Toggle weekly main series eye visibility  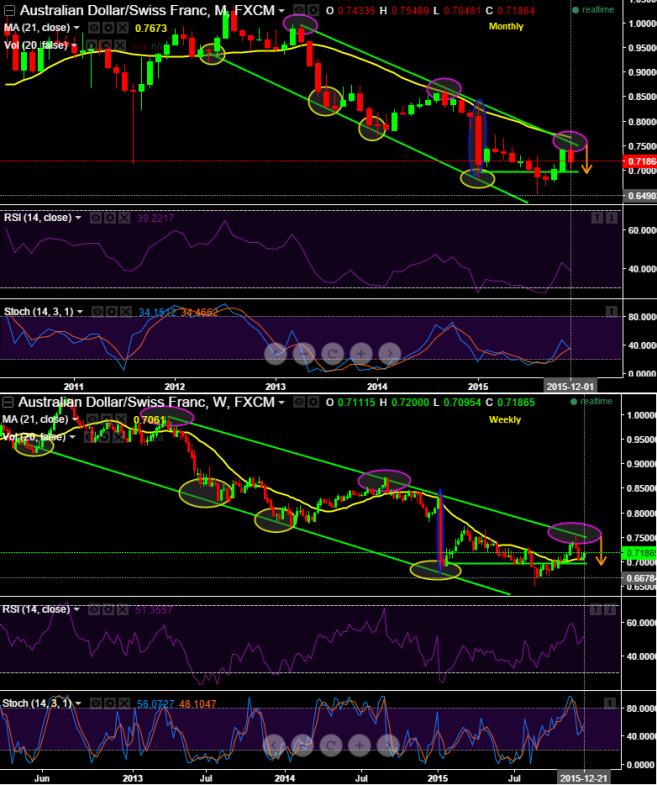(299, 402)
